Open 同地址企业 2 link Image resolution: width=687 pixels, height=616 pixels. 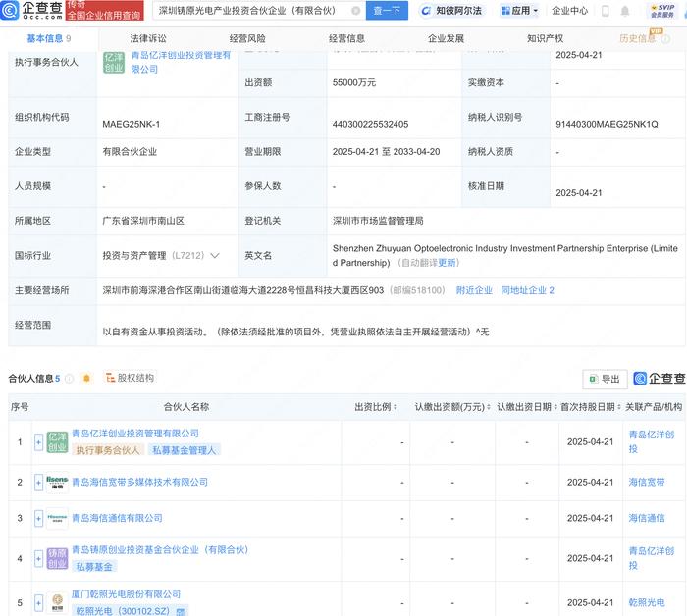tap(528, 290)
